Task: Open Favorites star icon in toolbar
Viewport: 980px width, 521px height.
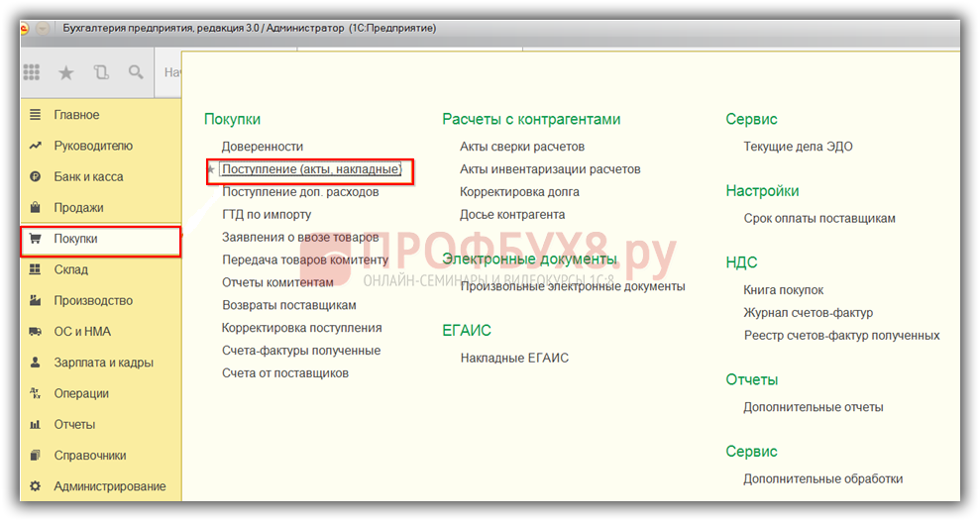Action: [x=65, y=73]
